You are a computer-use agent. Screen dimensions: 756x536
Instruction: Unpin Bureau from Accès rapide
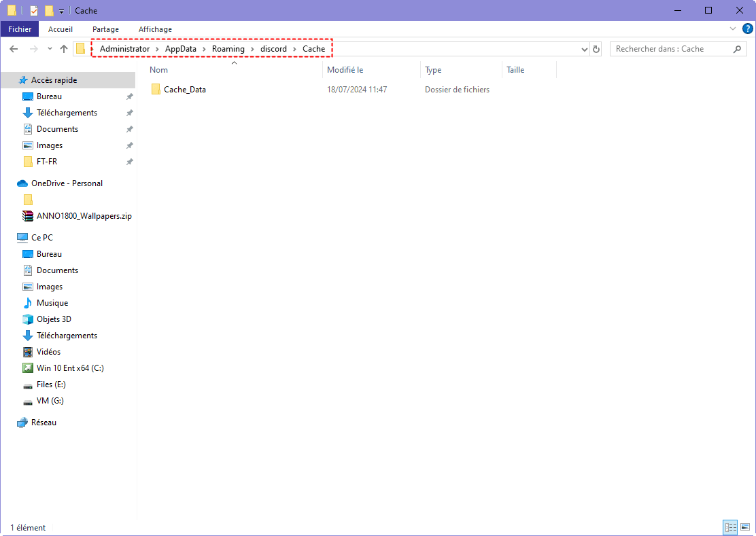click(128, 96)
